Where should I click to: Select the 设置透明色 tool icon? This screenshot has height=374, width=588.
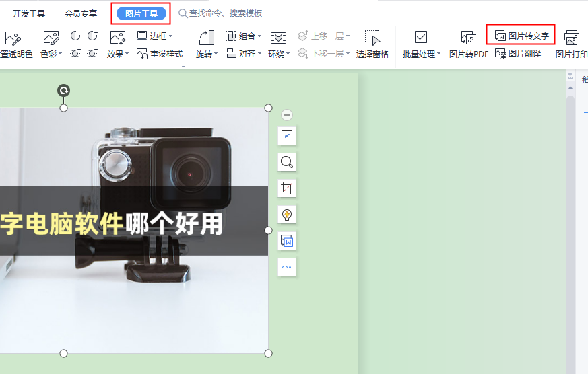[x=13, y=38]
